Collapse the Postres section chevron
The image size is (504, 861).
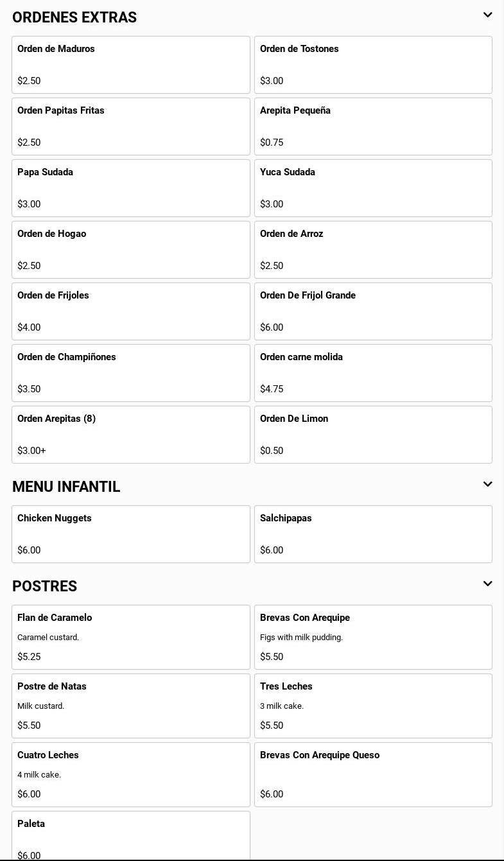pos(487,584)
